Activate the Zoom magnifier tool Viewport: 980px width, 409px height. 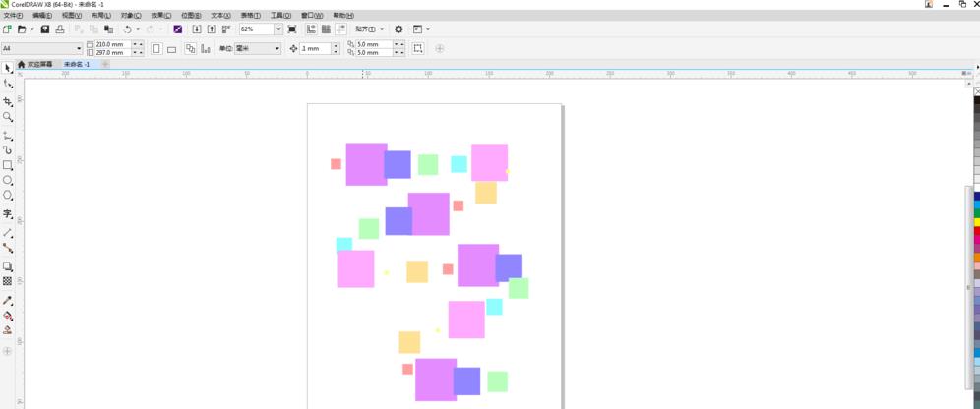click(x=8, y=117)
